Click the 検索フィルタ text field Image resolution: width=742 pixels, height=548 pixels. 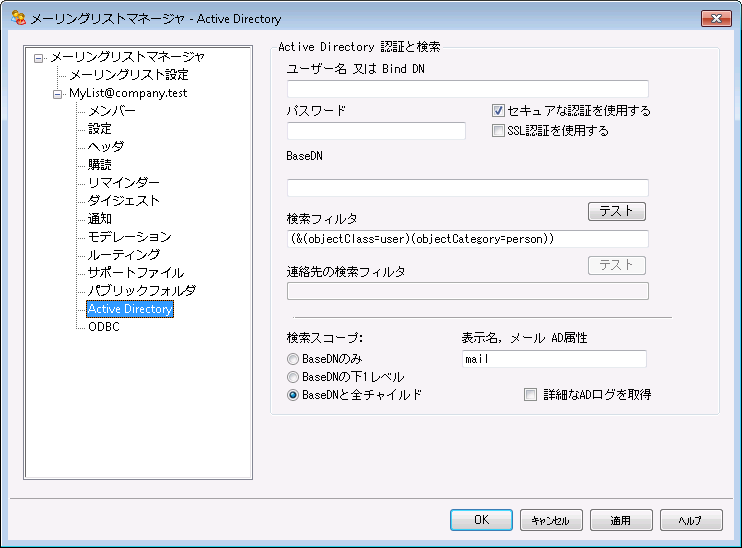coord(468,239)
